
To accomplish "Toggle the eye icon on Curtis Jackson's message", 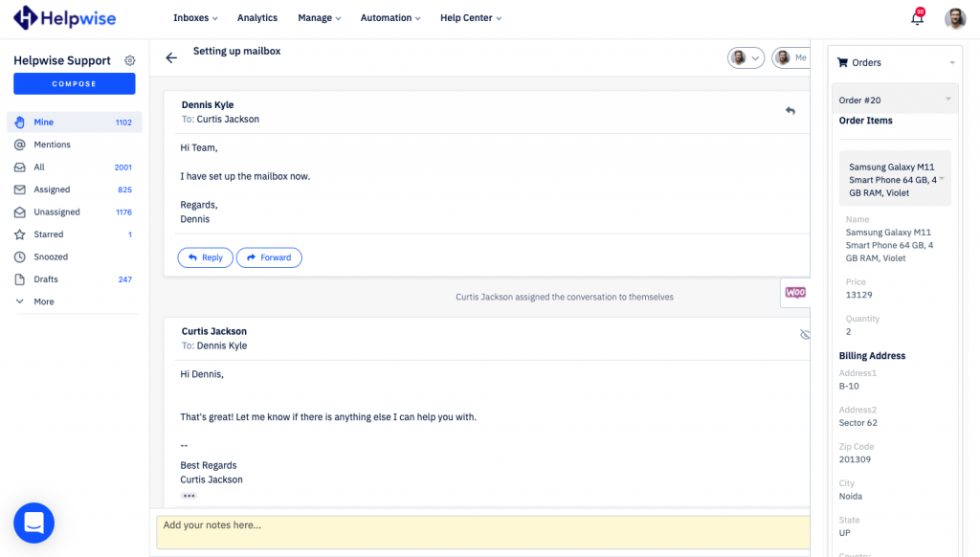I will click(x=804, y=335).
